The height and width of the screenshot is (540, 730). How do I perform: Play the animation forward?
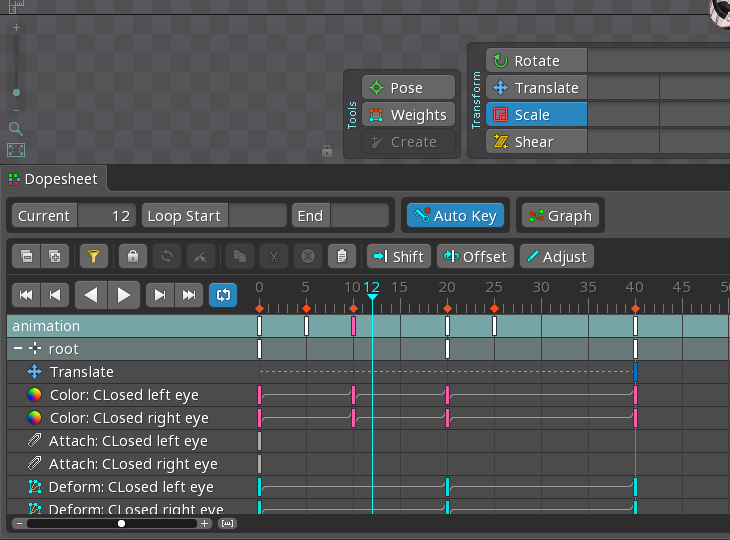pos(123,295)
